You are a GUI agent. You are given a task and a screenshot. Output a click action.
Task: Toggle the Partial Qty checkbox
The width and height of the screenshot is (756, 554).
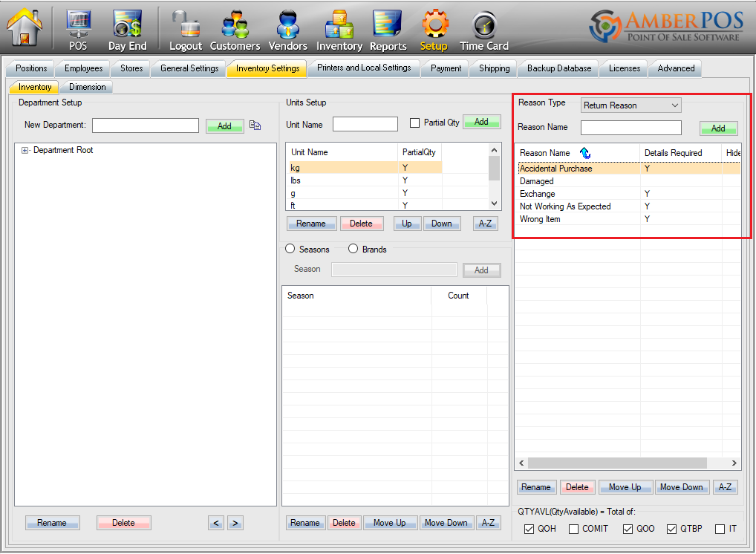[x=414, y=123]
